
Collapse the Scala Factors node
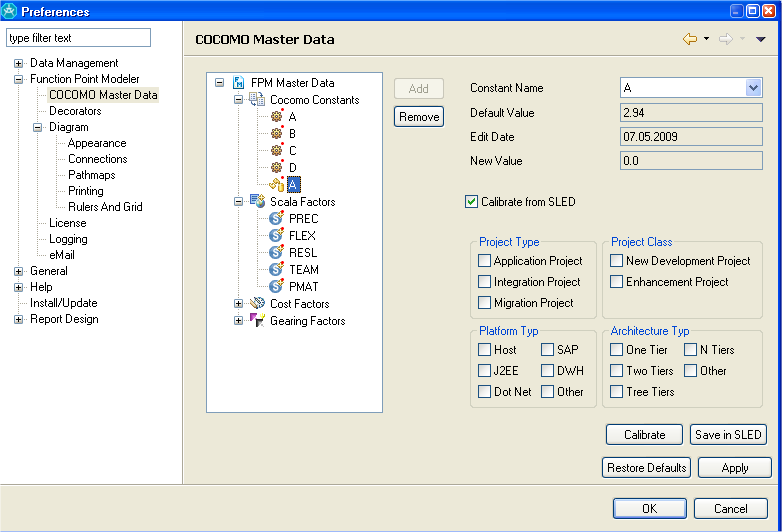[x=238, y=201]
